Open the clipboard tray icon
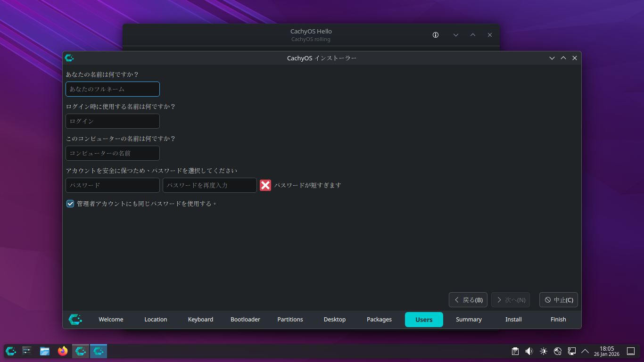 point(515,351)
